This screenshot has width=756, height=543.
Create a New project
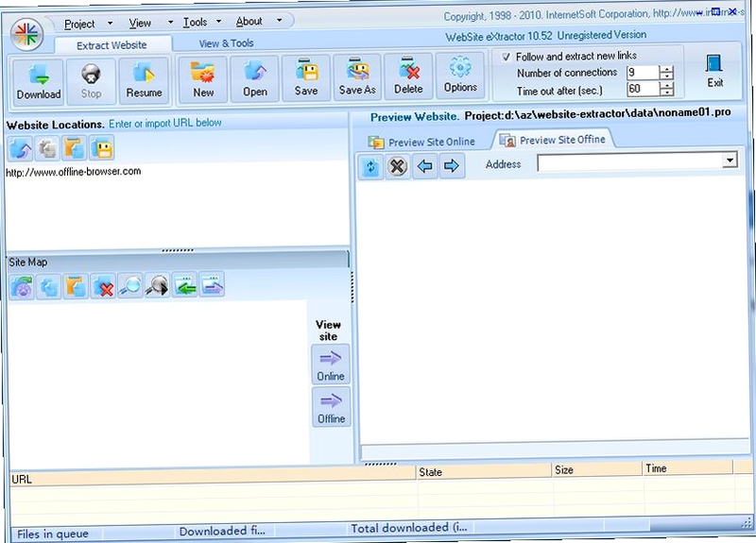(x=203, y=79)
